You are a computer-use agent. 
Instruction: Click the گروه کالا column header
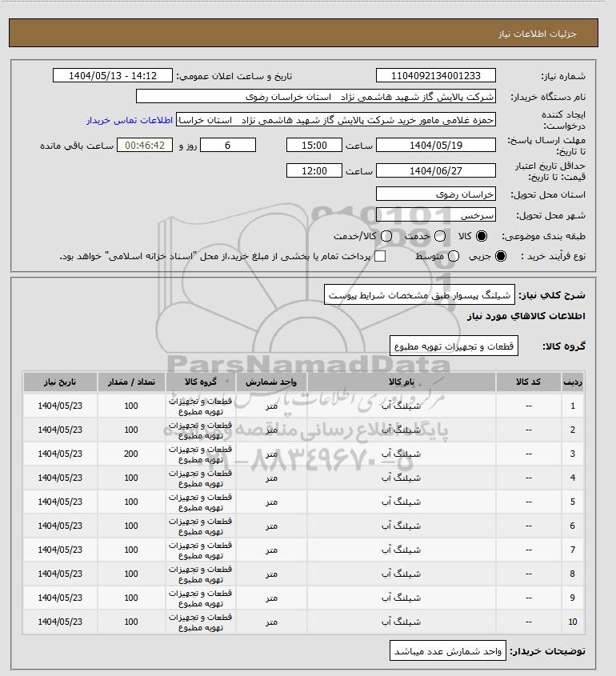click(x=201, y=382)
